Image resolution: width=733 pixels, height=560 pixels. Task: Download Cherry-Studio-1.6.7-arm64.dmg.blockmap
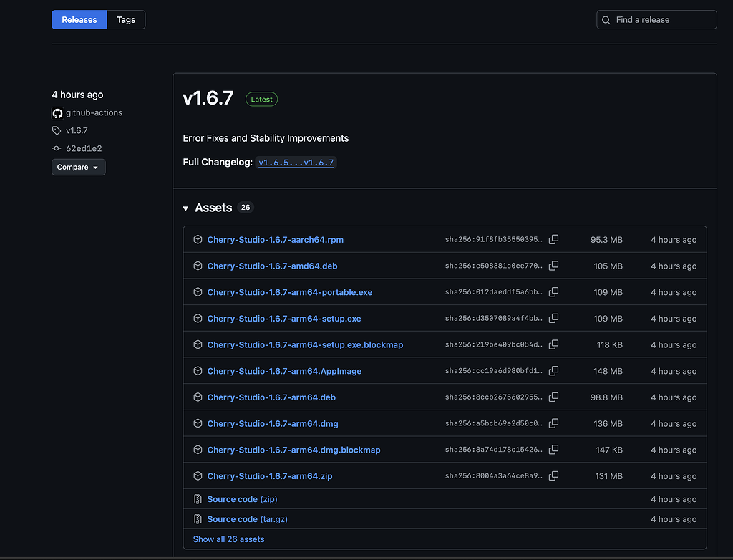(294, 450)
